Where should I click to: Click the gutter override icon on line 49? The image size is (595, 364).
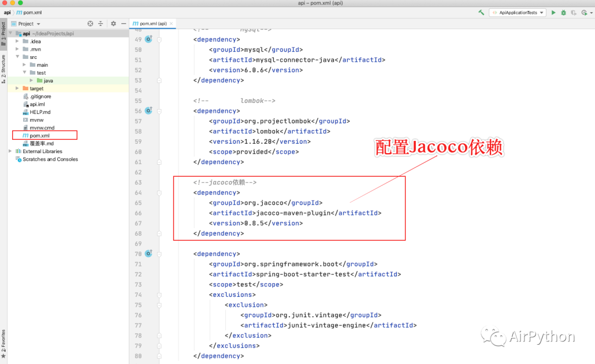pyautogui.click(x=148, y=39)
